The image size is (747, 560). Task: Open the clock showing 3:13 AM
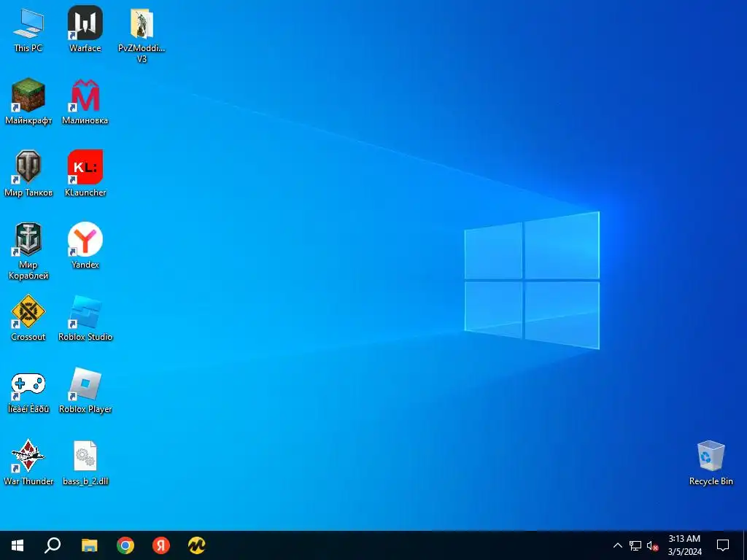coord(684,545)
